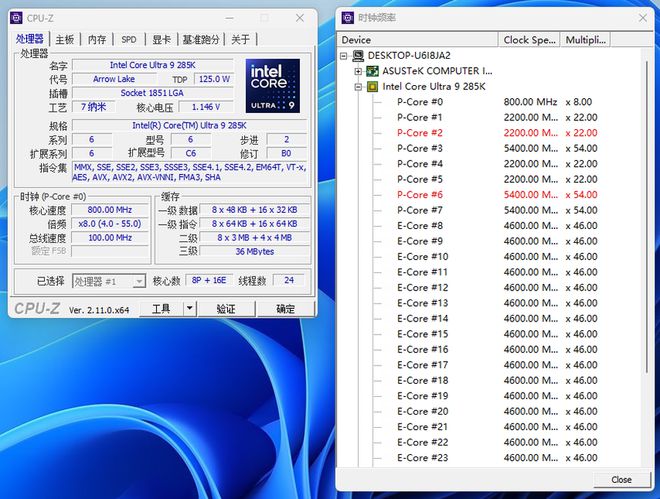Click the 125.0 W TDP value
This screenshot has width=660, height=499.
(x=214, y=79)
